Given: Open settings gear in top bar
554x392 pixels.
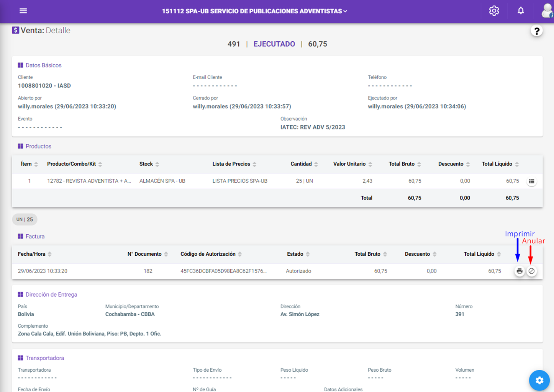Looking at the screenshot, I should click(494, 11).
